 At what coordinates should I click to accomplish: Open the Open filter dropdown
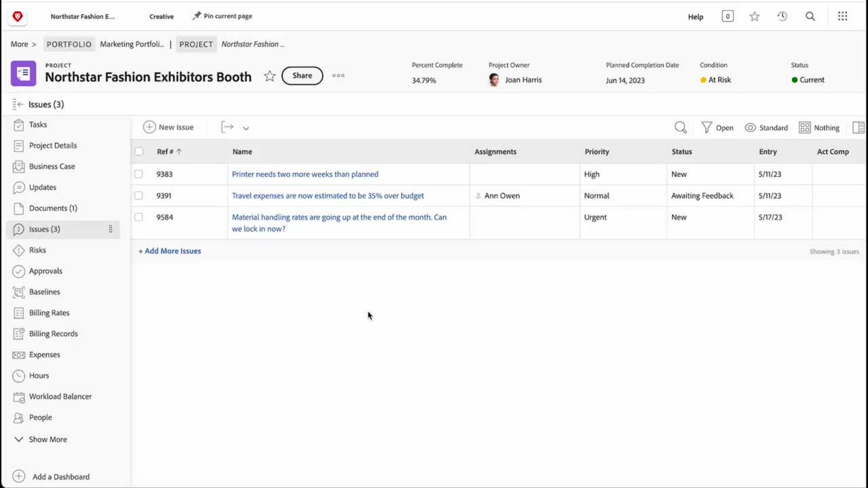[717, 127]
